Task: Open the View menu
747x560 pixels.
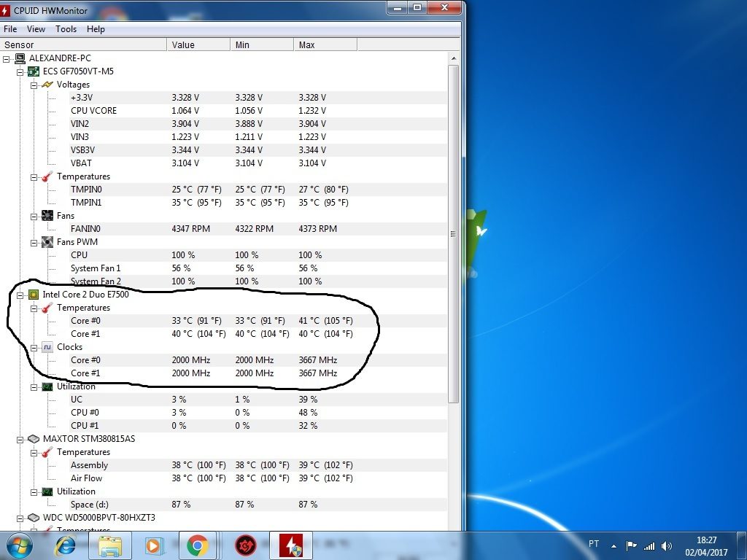Action: coord(36,29)
